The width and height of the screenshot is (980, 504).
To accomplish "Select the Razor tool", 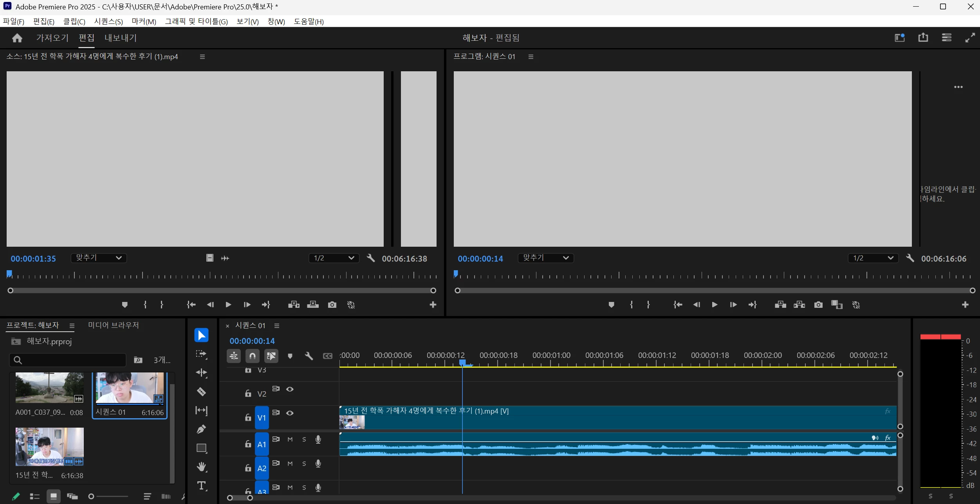I will tap(201, 391).
